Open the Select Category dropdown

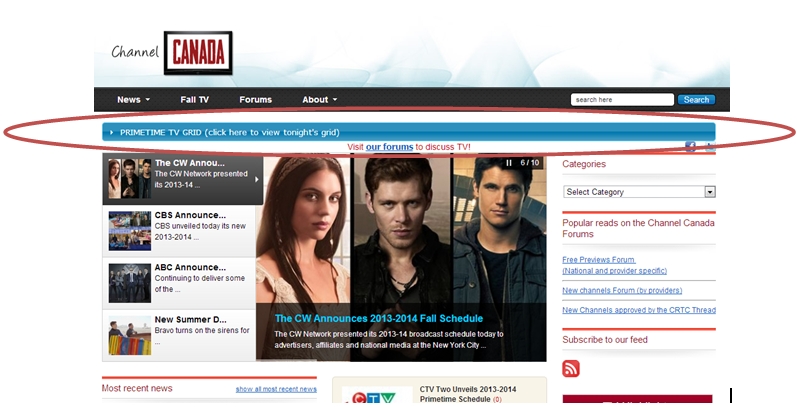(x=639, y=192)
